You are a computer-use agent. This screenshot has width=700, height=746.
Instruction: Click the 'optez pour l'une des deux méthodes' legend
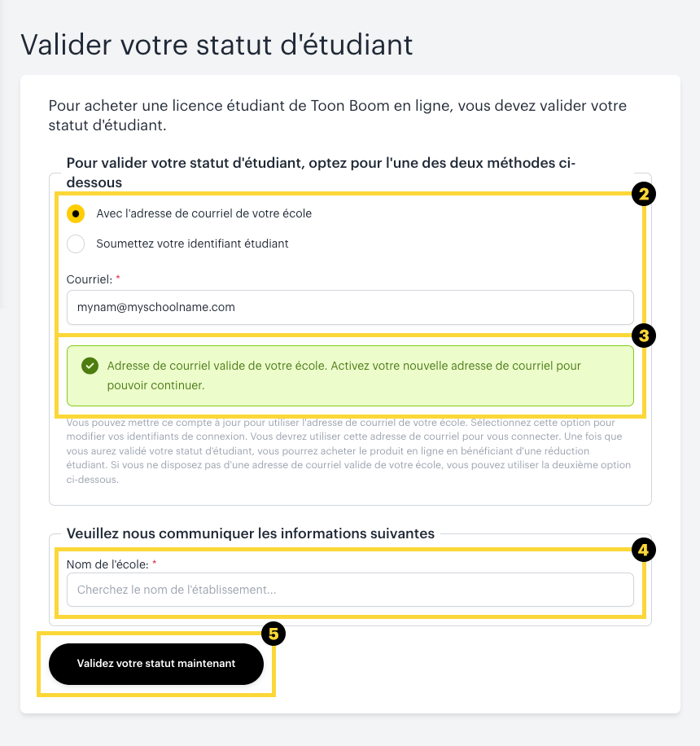point(321,171)
